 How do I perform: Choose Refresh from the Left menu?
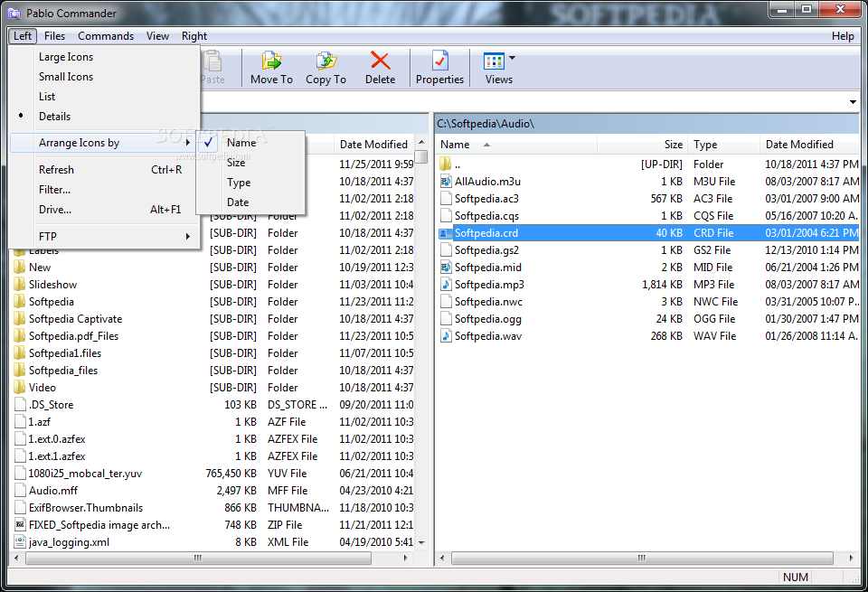click(104, 170)
